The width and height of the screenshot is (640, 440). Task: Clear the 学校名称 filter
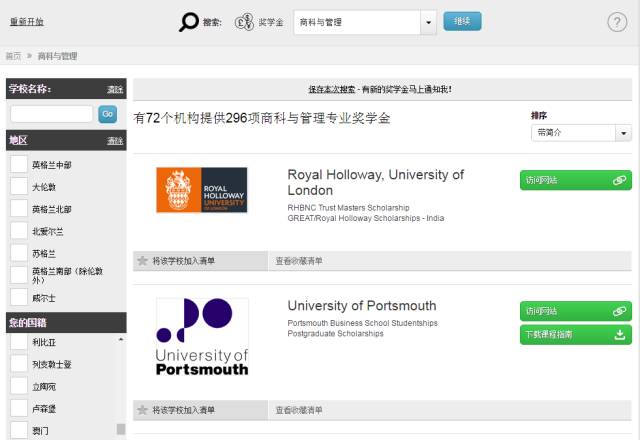click(115, 89)
